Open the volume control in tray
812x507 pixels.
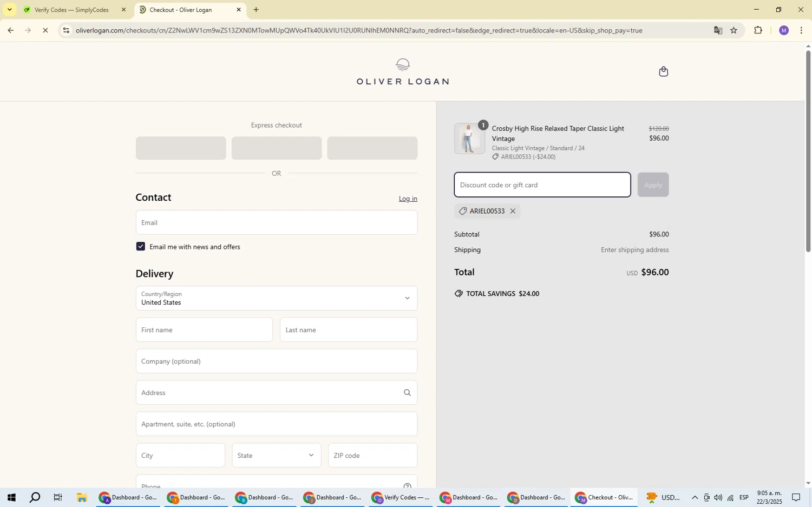[x=718, y=498]
